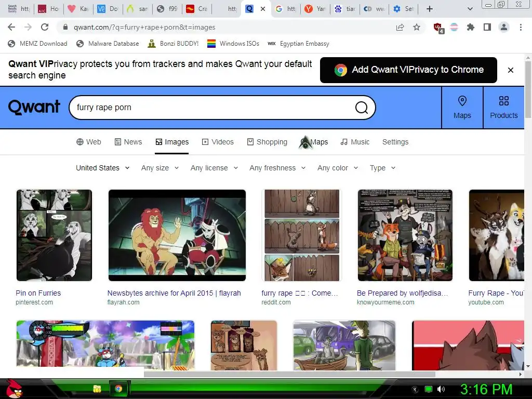Viewport: 532px width, 399px height.
Task: Close the active Qwant browser tab
Action: coord(263,9)
